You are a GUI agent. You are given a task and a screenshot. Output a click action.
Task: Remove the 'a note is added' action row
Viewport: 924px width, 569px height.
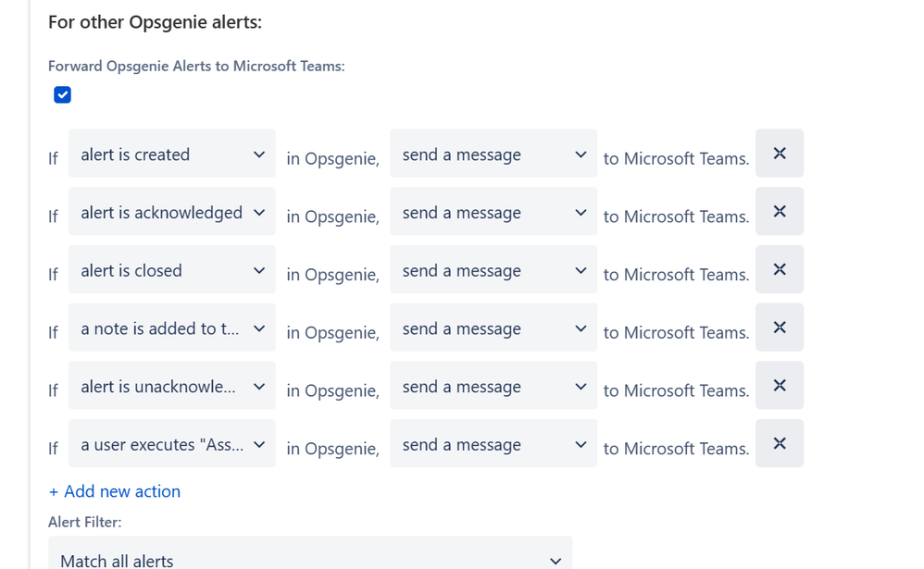pos(779,328)
